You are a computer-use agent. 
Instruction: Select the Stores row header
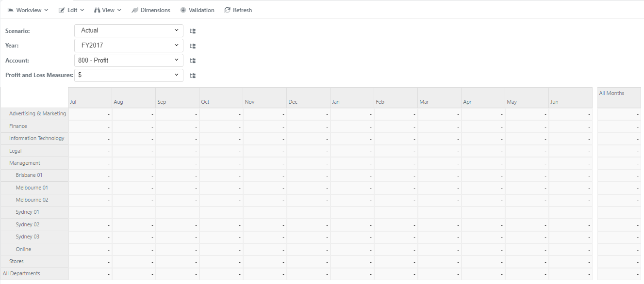pyautogui.click(x=17, y=262)
